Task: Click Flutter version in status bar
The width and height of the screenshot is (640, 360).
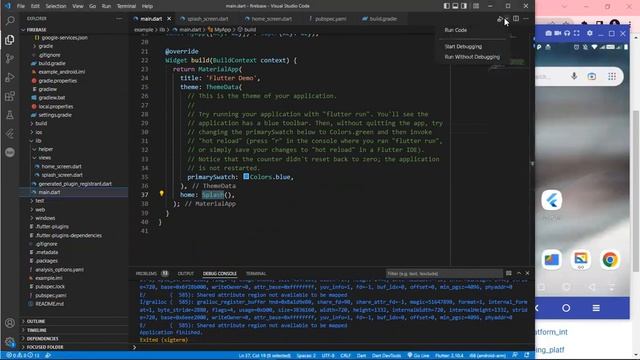Action: (x=449, y=356)
